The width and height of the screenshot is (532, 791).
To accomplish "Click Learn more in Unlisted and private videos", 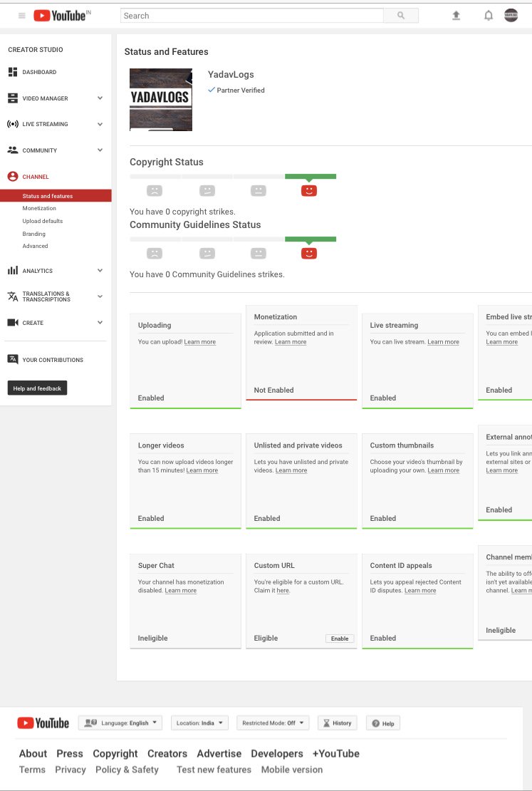I will click(291, 470).
